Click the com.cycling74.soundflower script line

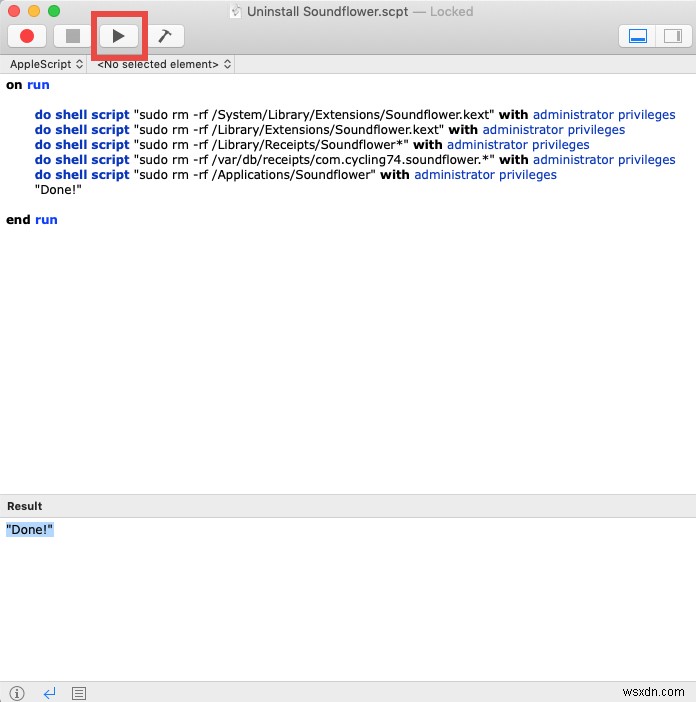355,160
